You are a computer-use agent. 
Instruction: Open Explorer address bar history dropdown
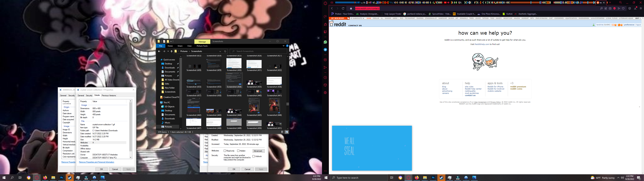(220, 51)
